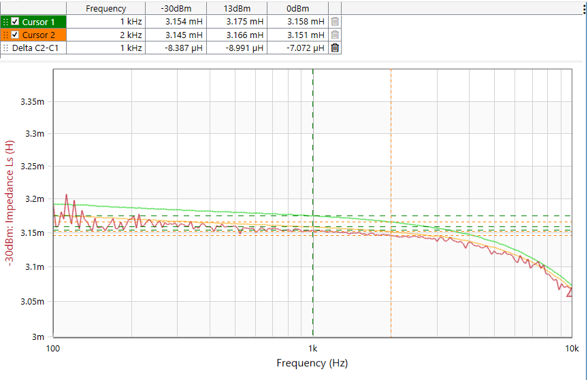Click the 13dBm column header
This screenshot has width=588, height=380.
click(237, 9)
